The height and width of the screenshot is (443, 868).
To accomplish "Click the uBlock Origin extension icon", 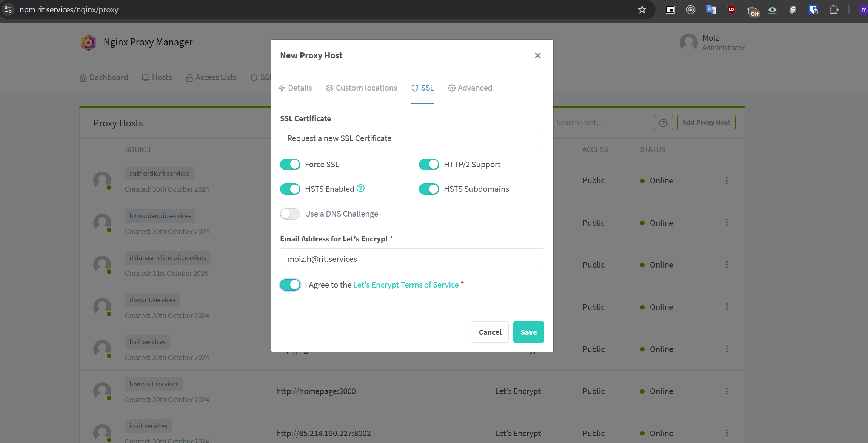I will (x=731, y=10).
